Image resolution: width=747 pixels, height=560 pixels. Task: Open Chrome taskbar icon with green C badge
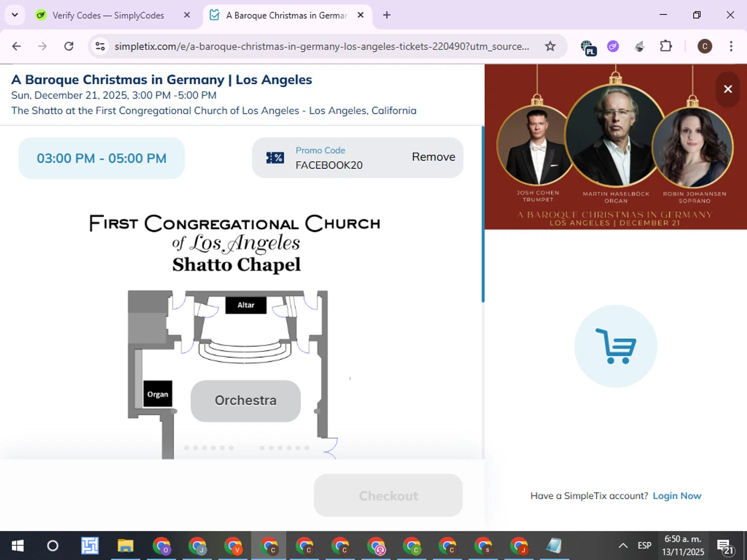coord(412,546)
